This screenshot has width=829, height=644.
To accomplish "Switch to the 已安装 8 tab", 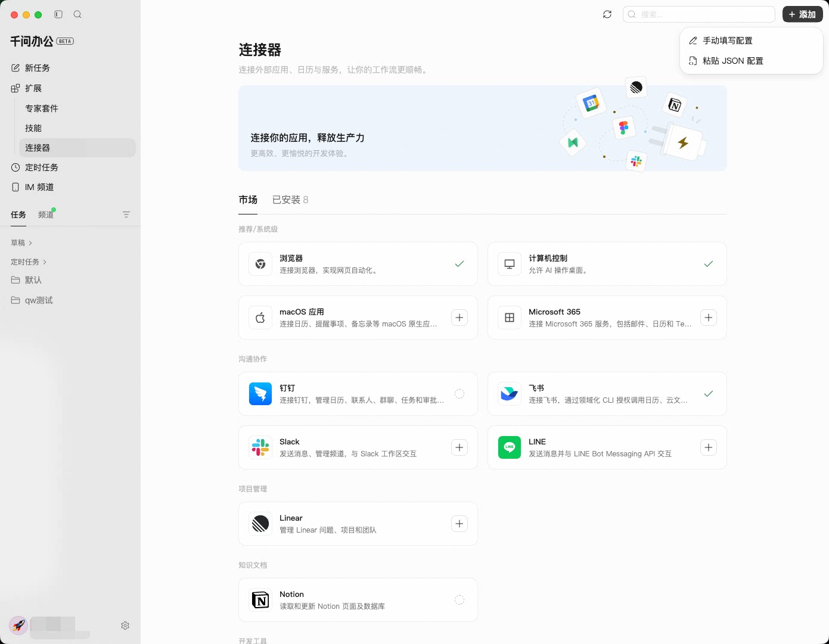I will 290,200.
